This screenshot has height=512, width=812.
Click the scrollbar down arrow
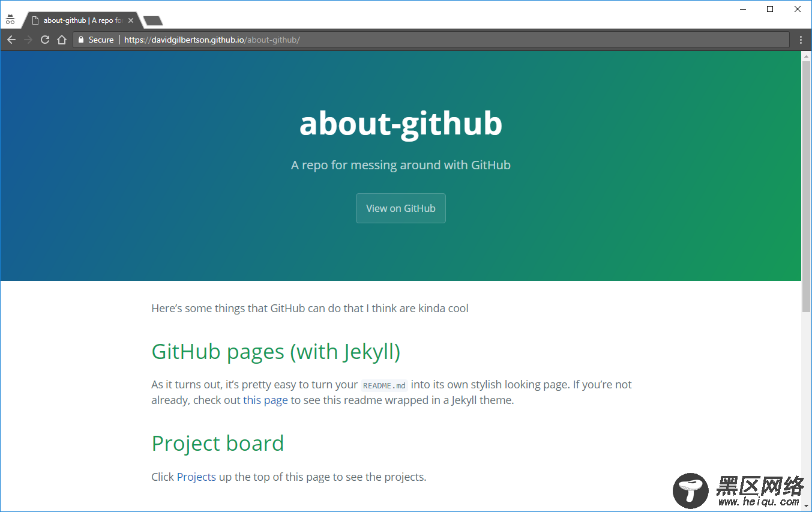click(806, 507)
